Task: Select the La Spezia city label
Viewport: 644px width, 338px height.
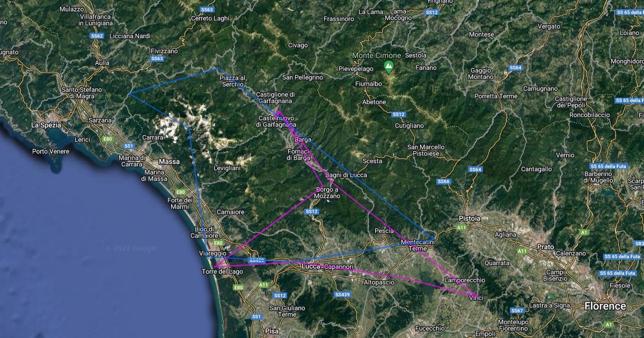Action: point(46,125)
